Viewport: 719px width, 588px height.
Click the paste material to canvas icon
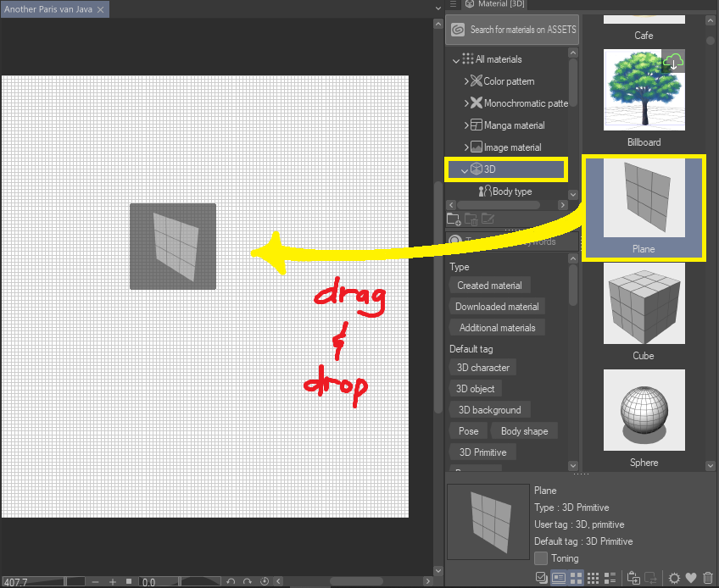[x=633, y=578]
